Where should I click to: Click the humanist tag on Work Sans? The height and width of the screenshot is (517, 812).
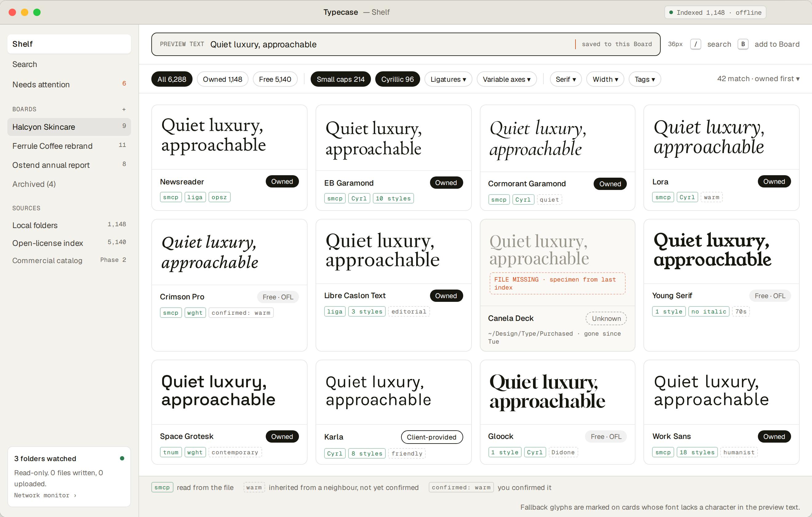(739, 452)
